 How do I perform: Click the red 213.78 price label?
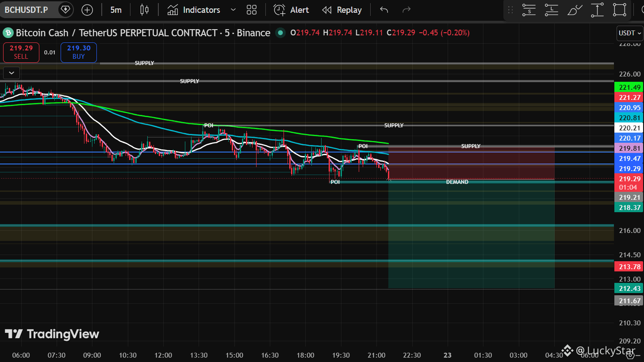tap(629, 267)
